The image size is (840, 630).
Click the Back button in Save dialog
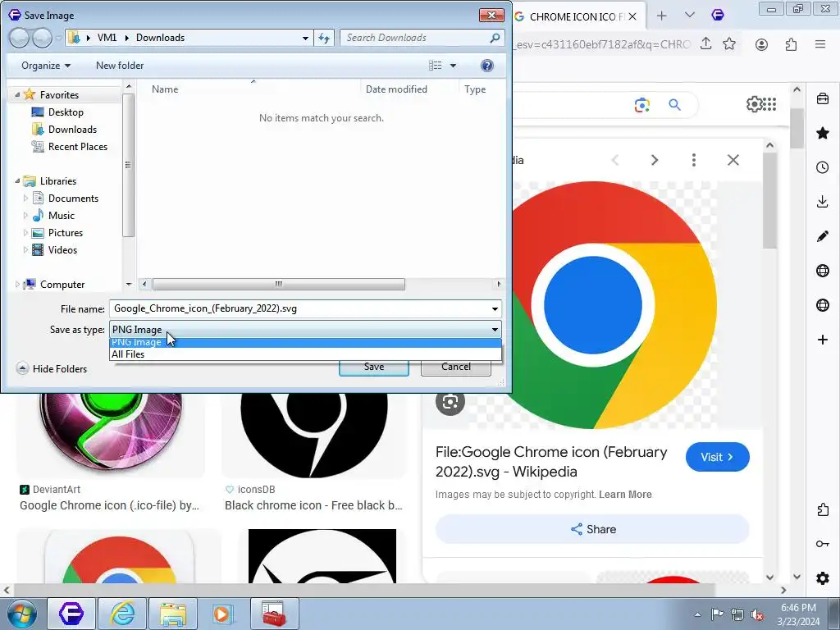(x=20, y=38)
